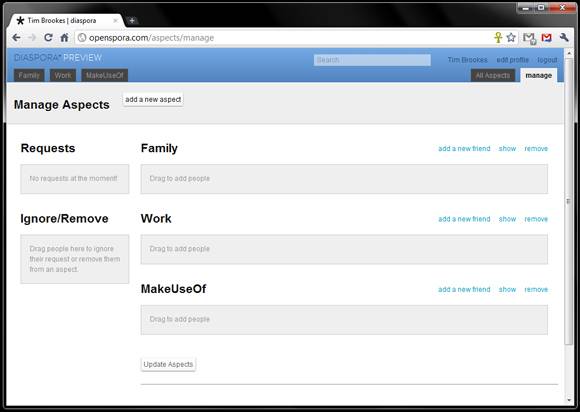
Task: Click the No requests at the moment box
Action: (x=75, y=179)
